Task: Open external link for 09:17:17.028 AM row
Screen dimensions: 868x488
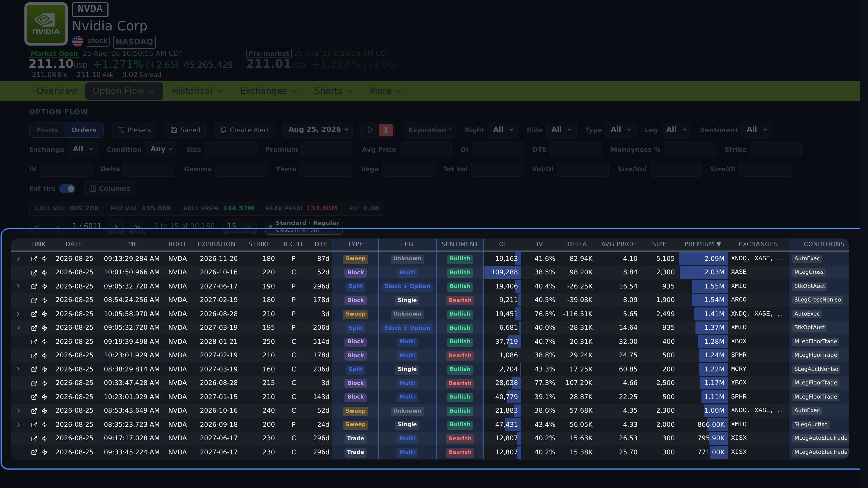Action: pyautogui.click(x=34, y=438)
